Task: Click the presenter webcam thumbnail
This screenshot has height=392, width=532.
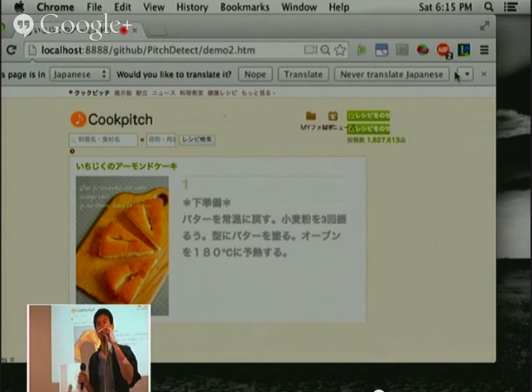Action: coord(89,348)
